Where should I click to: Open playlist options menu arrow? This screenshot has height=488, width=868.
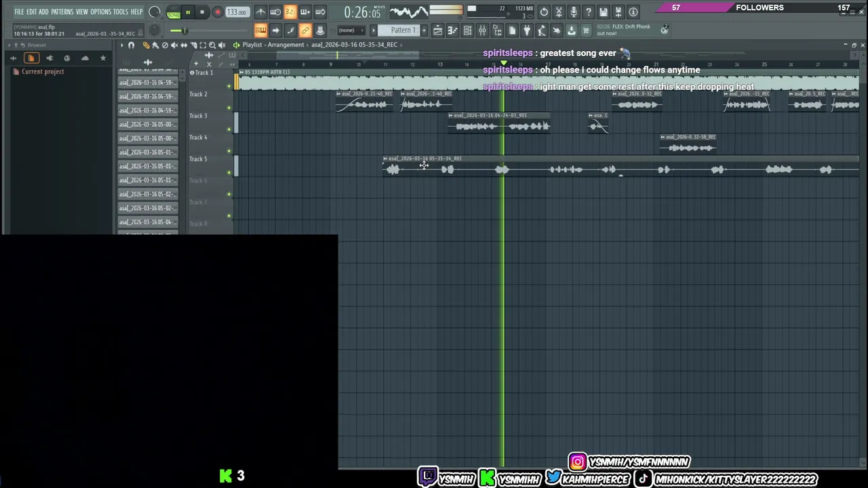(122, 45)
